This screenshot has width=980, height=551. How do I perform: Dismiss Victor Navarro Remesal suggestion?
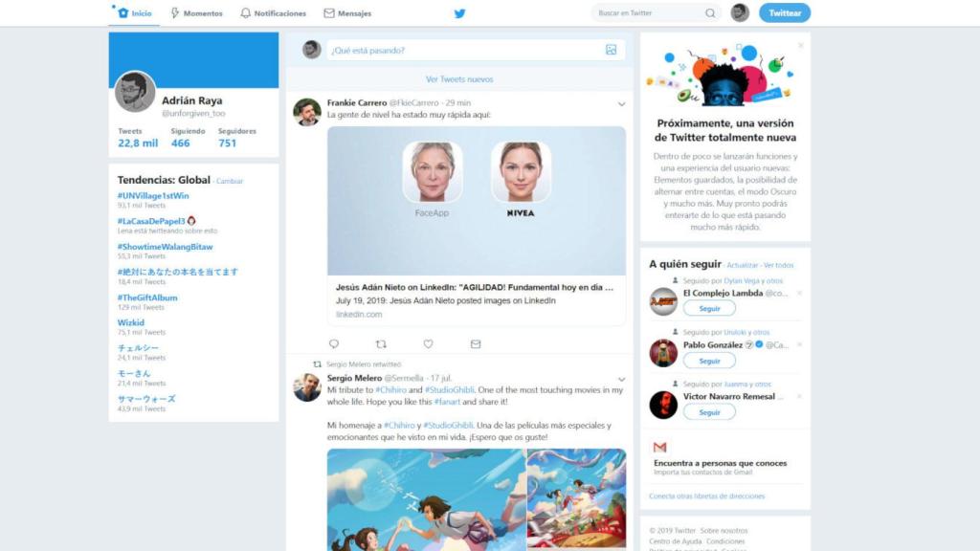[x=799, y=397]
